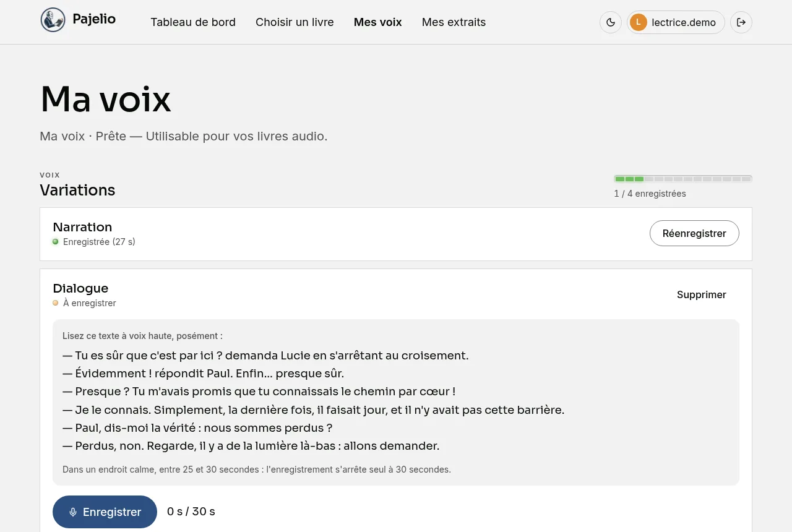Click the Dialogue variation heading
792x532 pixels.
tap(80, 288)
